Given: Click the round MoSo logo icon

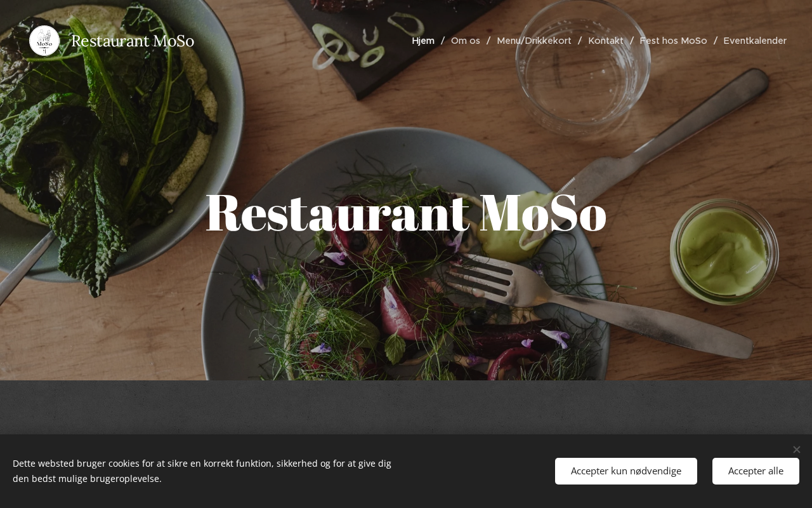Looking at the screenshot, I should pos(44,41).
